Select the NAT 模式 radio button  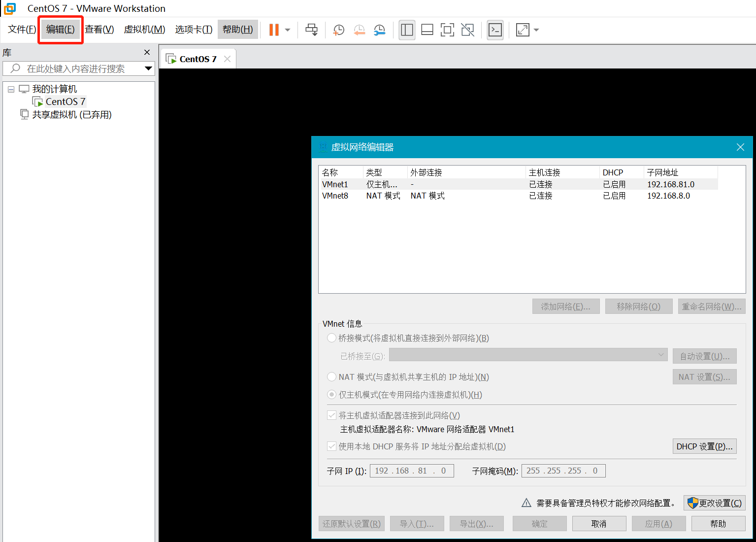(332, 377)
